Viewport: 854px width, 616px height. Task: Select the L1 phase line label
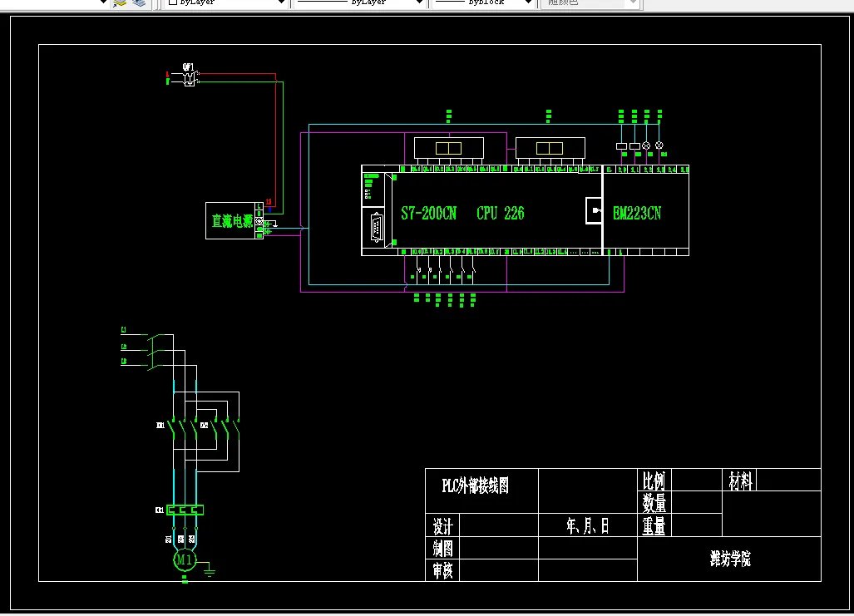(x=124, y=330)
